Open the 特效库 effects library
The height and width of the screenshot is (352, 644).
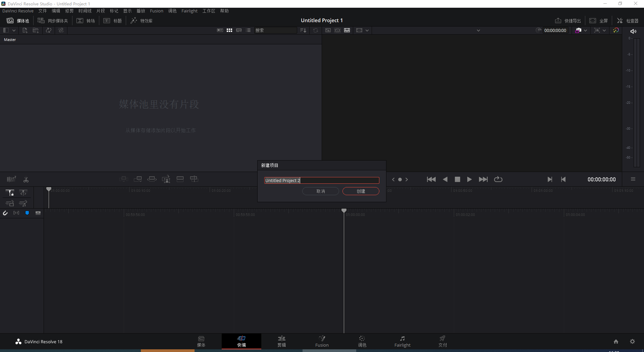[x=142, y=20]
